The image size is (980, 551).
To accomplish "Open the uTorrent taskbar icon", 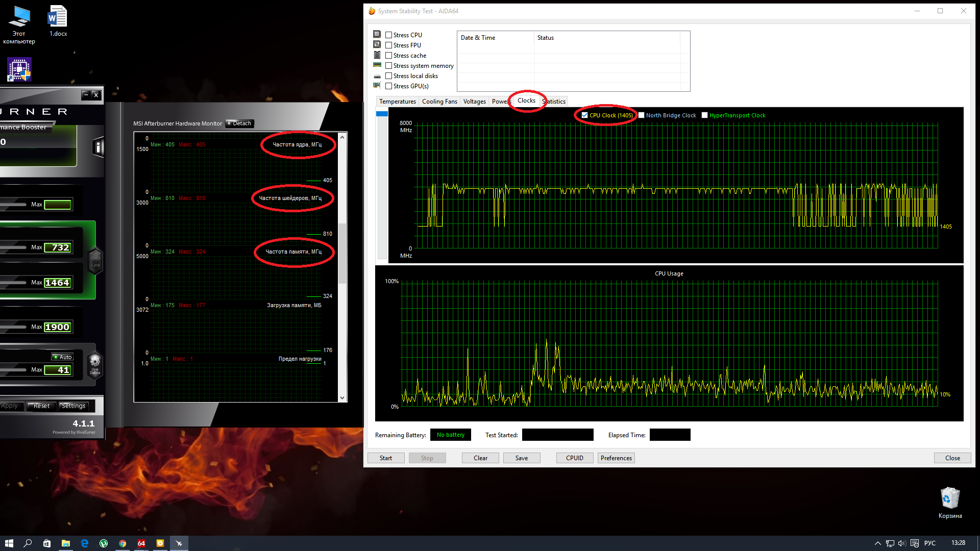I will pyautogui.click(x=104, y=543).
